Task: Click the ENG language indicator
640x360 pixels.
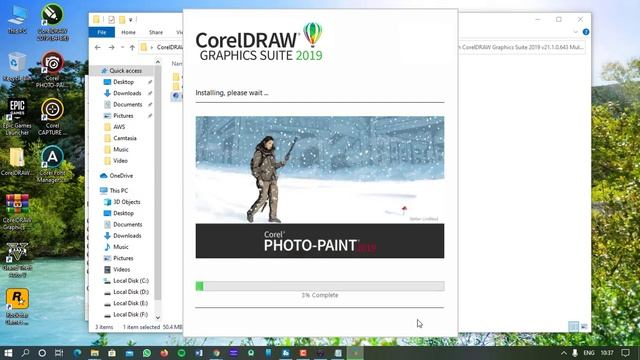Action: pyautogui.click(x=589, y=353)
